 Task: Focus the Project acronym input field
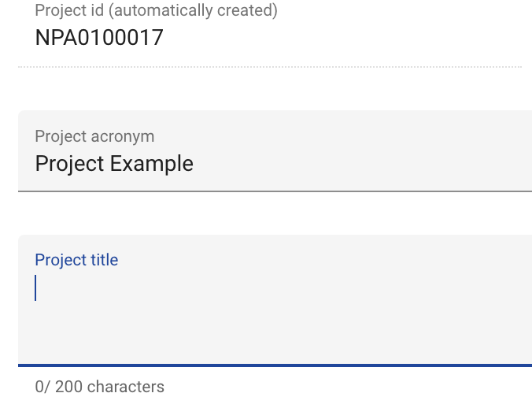coord(275,163)
